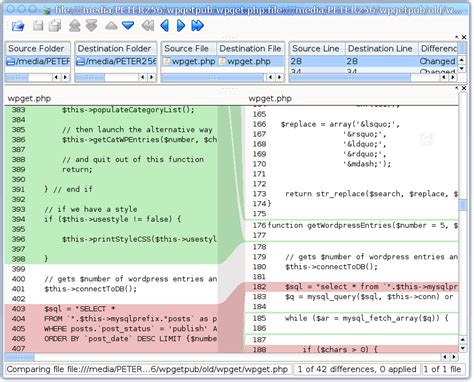This screenshot has width=474, height=382.
Task: Click the Difference column header
Action: 438,49
